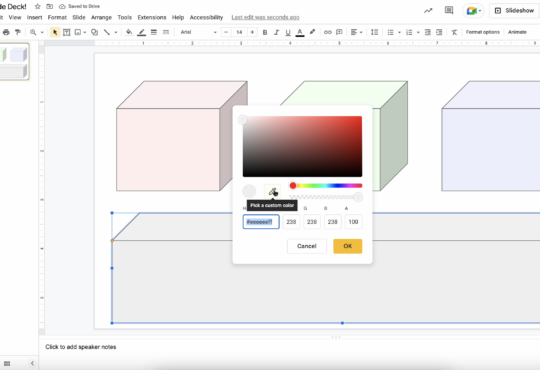Screen dimensions: 540x370
Task: Click the Text color icon
Action: tap(300, 32)
